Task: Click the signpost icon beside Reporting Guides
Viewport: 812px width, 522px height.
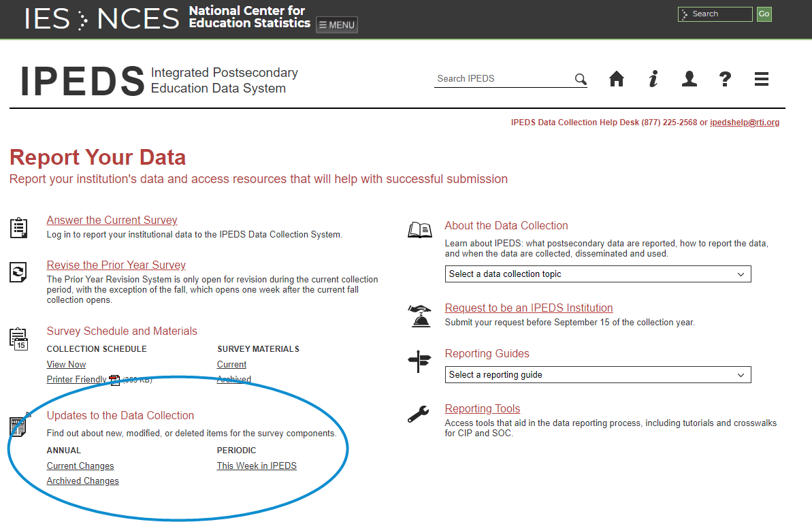Action: click(x=419, y=361)
